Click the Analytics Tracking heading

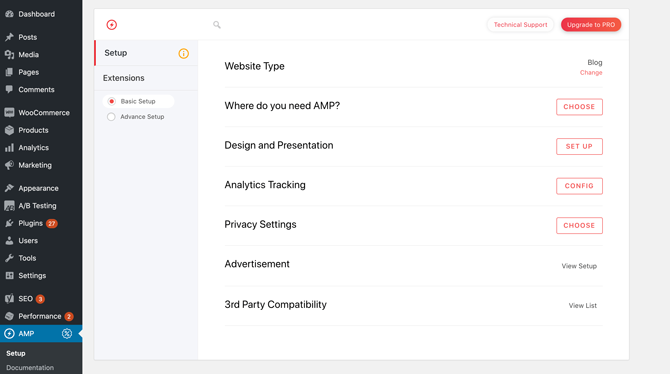point(265,185)
